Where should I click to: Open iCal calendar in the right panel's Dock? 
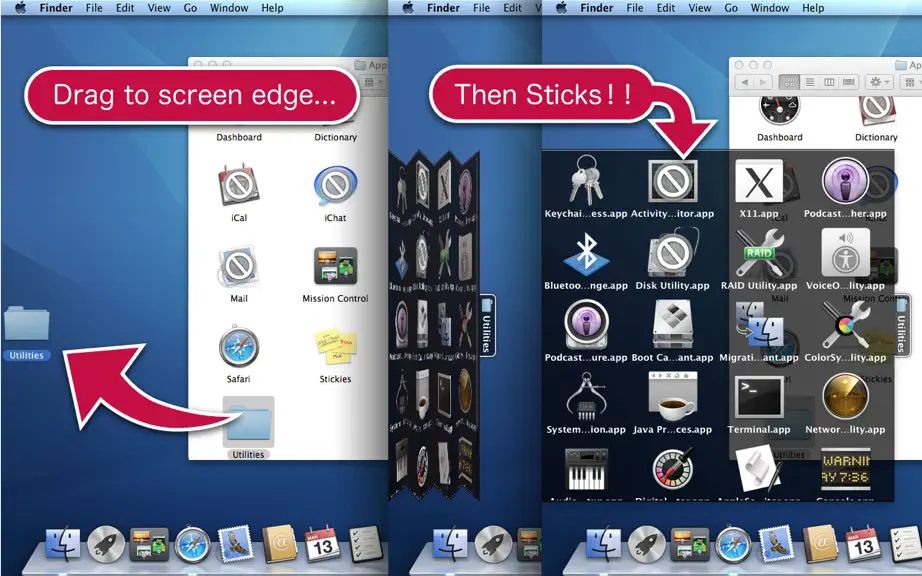[x=863, y=544]
